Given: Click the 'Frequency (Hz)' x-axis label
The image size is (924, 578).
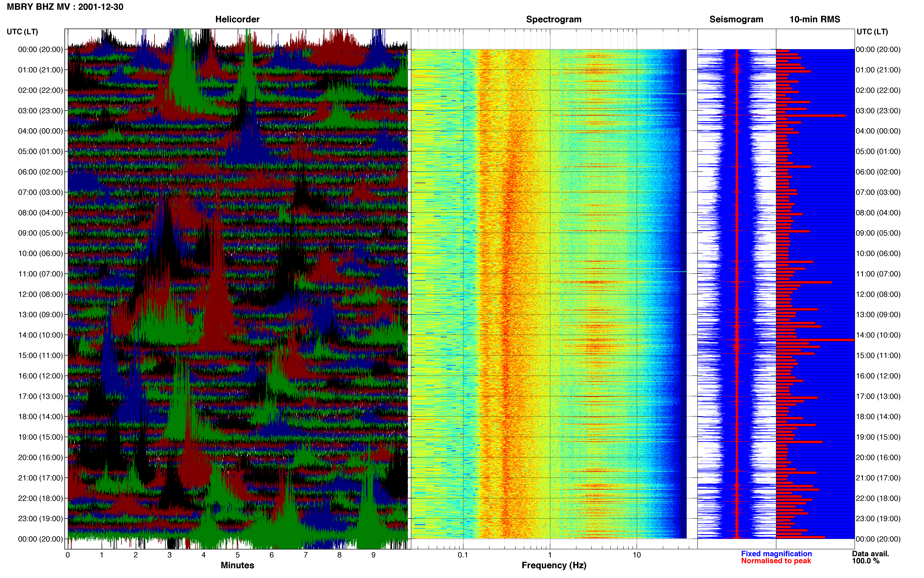Looking at the screenshot, I should tap(554, 565).
